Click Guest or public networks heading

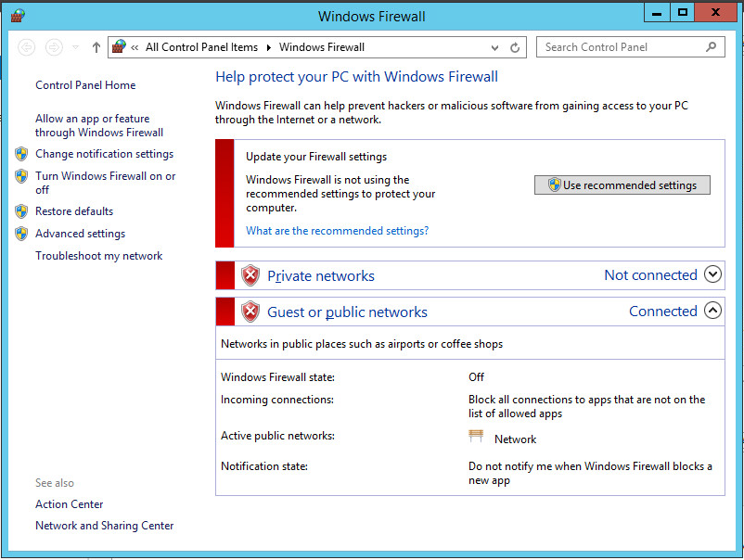point(347,312)
